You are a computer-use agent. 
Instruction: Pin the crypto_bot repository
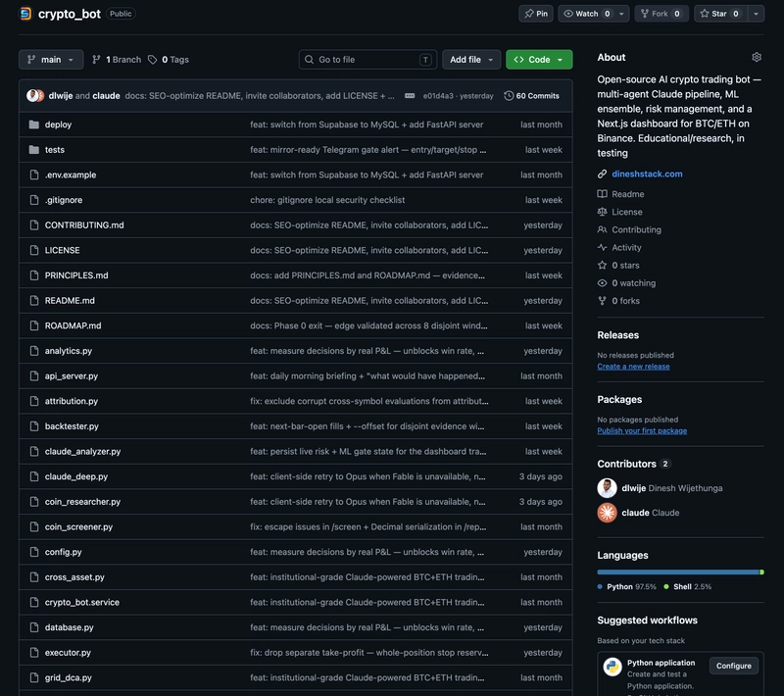point(536,14)
